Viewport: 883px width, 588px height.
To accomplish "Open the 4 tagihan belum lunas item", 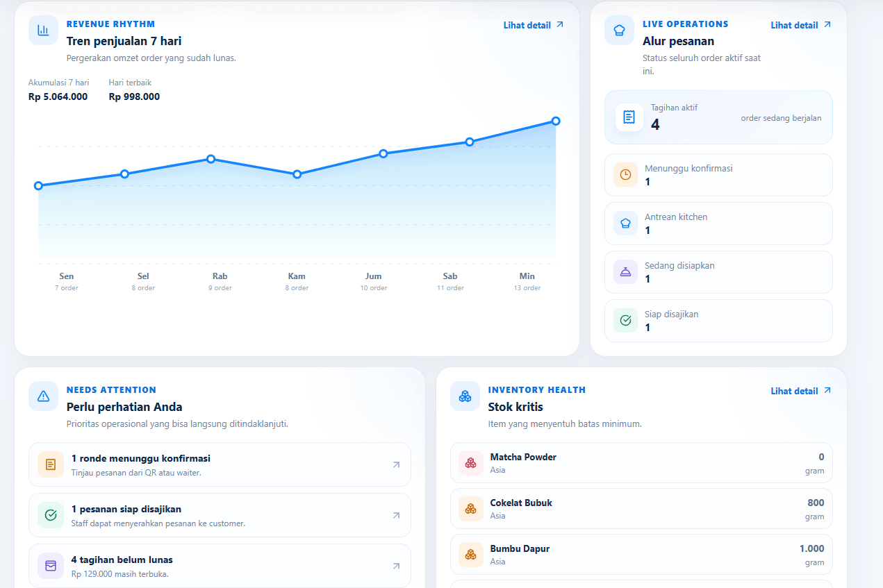I will [x=220, y=566].
